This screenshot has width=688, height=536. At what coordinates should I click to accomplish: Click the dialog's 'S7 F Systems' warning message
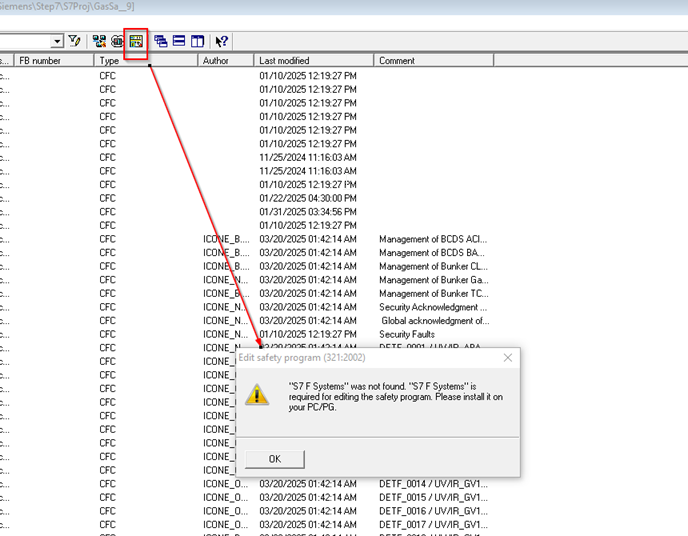pos(395,397)
